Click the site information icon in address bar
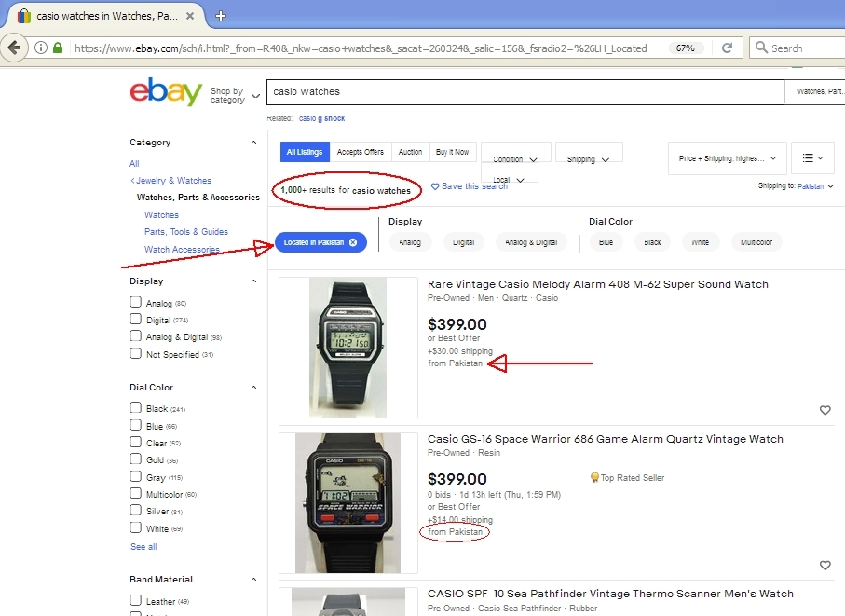The width and height of the screenshot is (845, 616). point(41,48)
